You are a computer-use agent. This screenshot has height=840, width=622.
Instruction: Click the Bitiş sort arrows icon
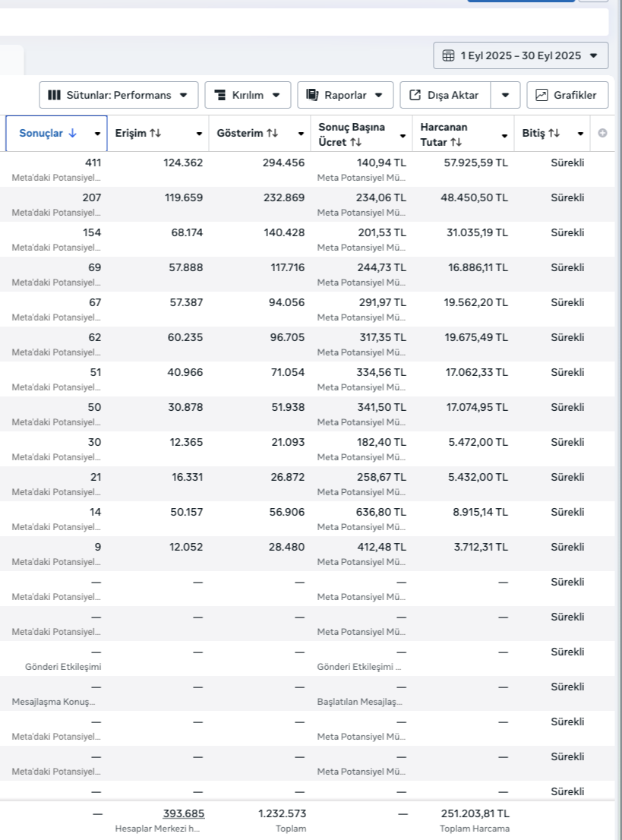554,134
